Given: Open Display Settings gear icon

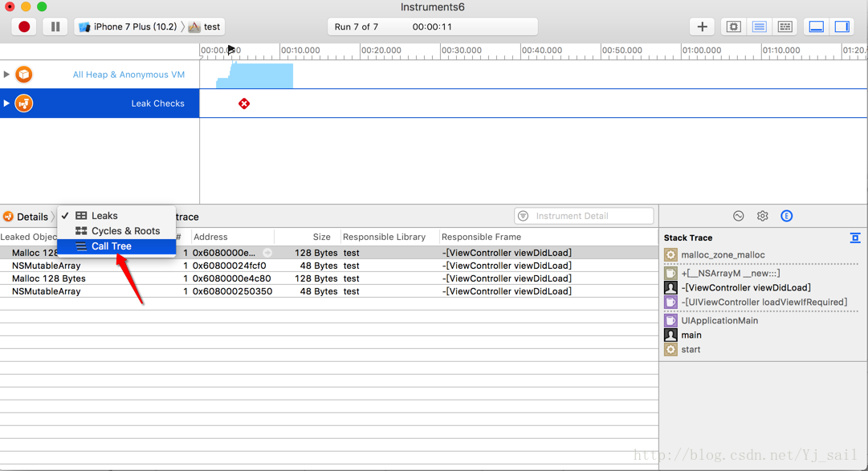Looking at the screenshot, I should pyautogui.click(x=763, y=216).
